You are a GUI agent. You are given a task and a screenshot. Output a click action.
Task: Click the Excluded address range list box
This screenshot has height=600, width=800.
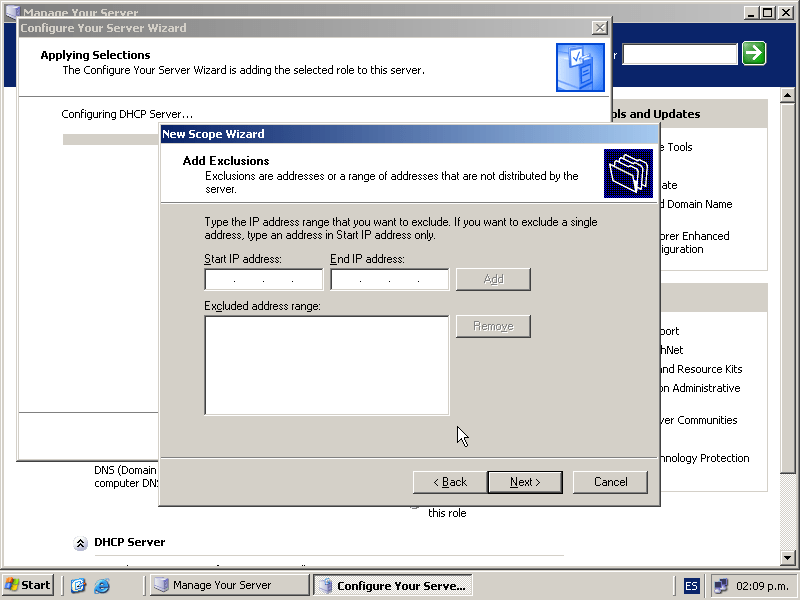(326, 365)
